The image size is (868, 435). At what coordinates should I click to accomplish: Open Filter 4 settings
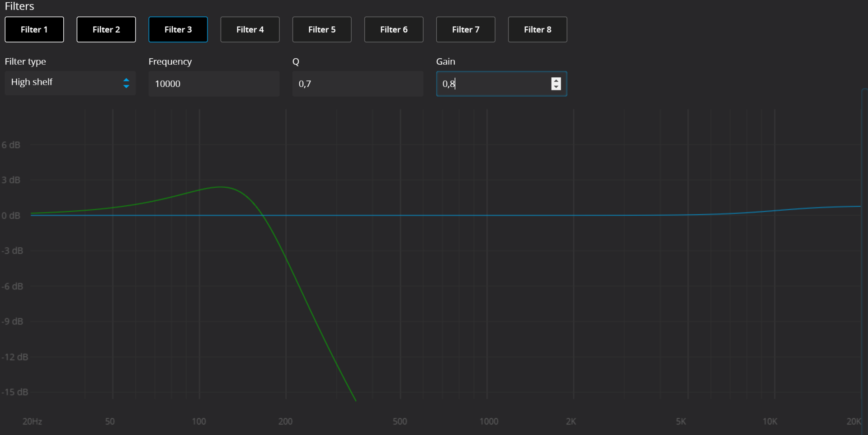[x=250, y=29]
